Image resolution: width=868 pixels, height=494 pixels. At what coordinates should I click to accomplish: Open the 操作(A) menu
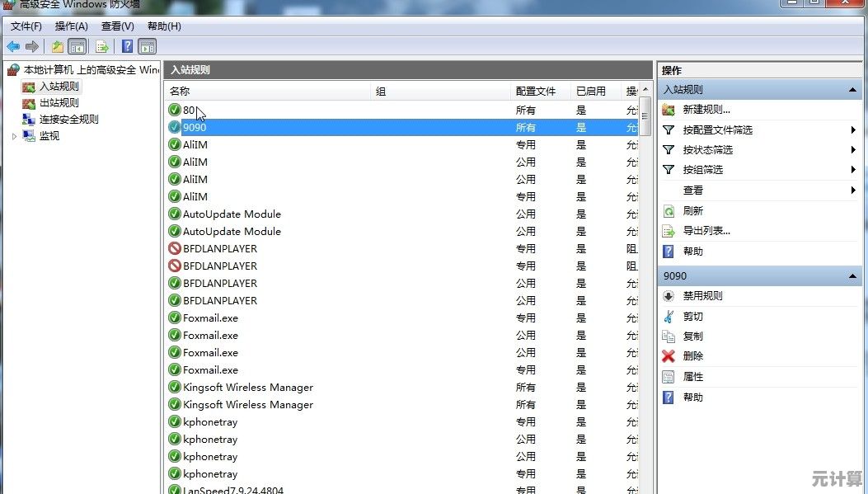(71, 26)
